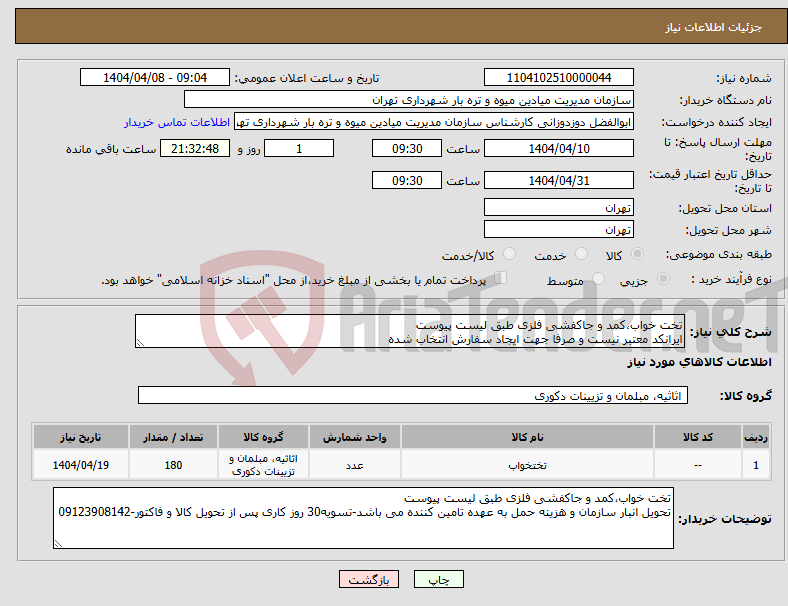The image size is (788, 606).
Task: Click buyer organization name field
Action: pos(409,99)
